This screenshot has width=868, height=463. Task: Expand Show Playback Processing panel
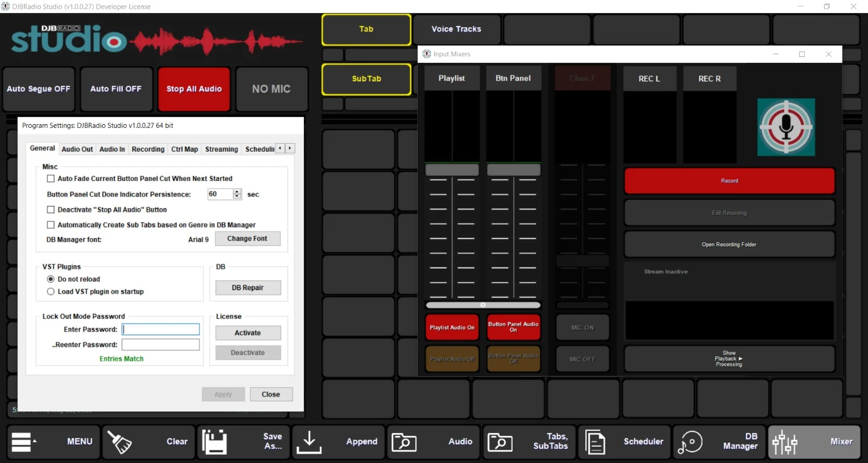tap(729, 359)
